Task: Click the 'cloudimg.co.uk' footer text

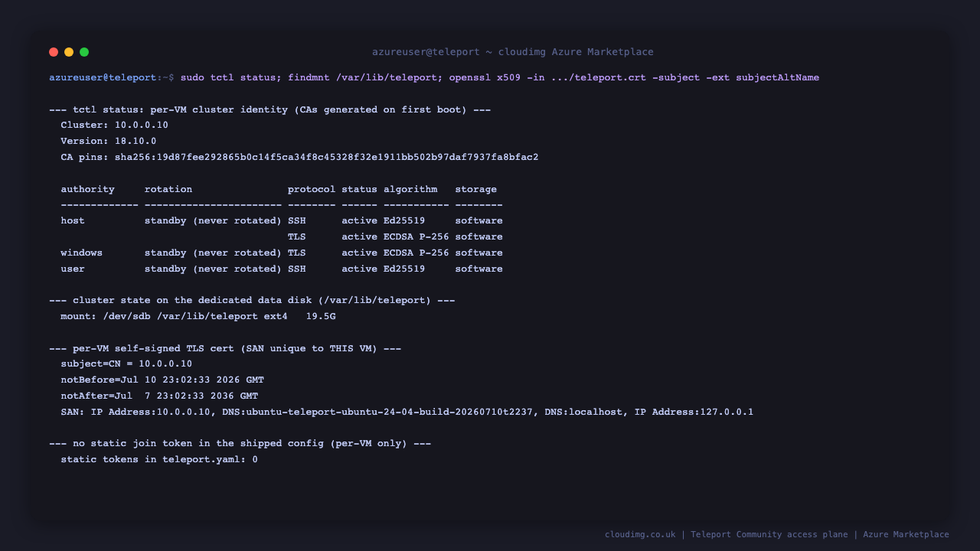Action: point(640,534)
